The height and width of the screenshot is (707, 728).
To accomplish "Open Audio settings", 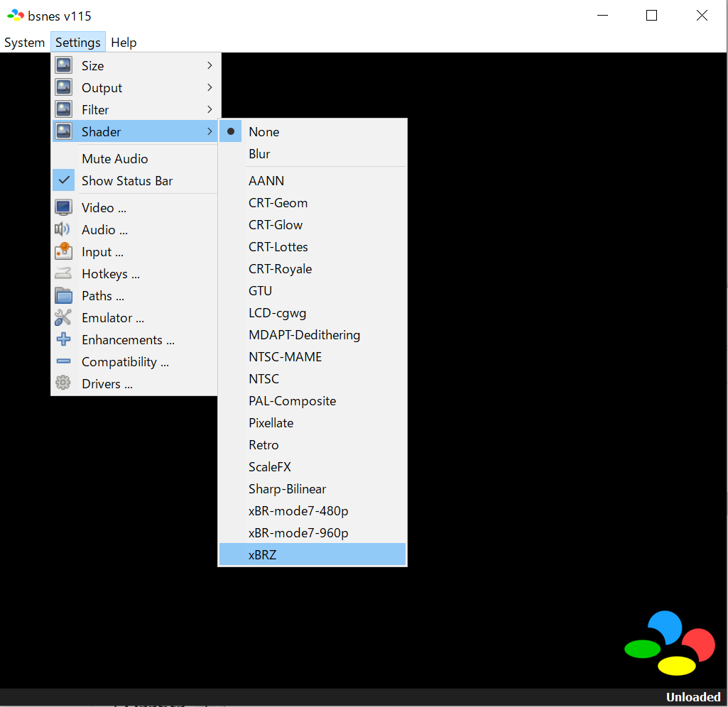I will click(x=135, y=230).
